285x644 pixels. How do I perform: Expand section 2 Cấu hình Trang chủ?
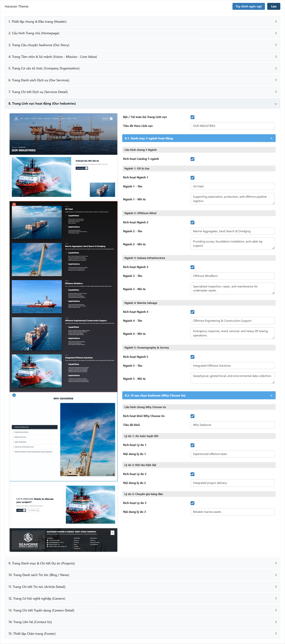click(142, 33)
